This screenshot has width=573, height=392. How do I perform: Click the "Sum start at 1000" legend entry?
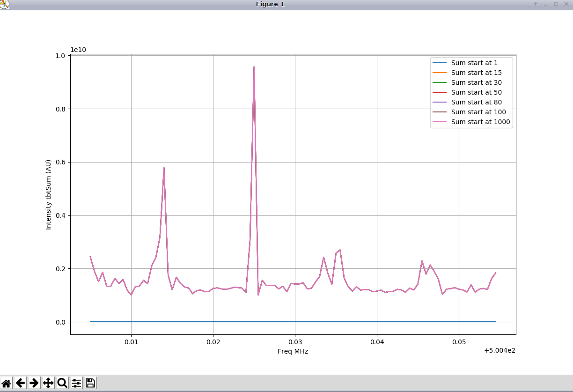(480, 122)
